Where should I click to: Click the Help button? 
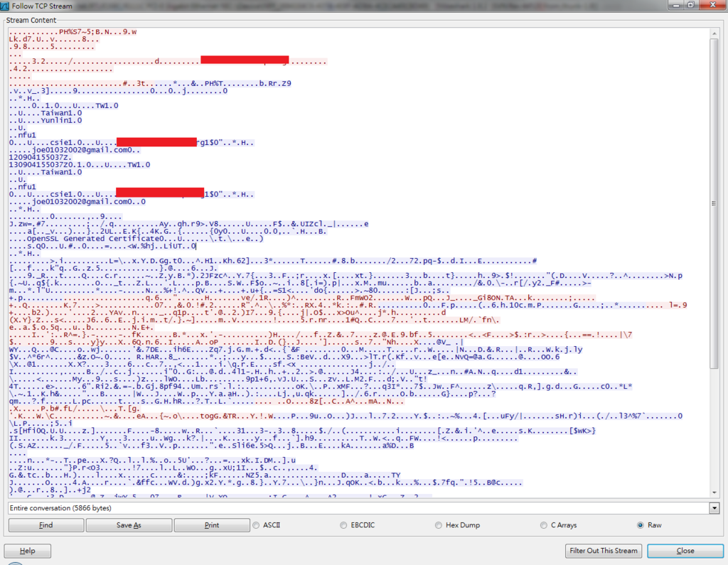[x=28, y=551]
